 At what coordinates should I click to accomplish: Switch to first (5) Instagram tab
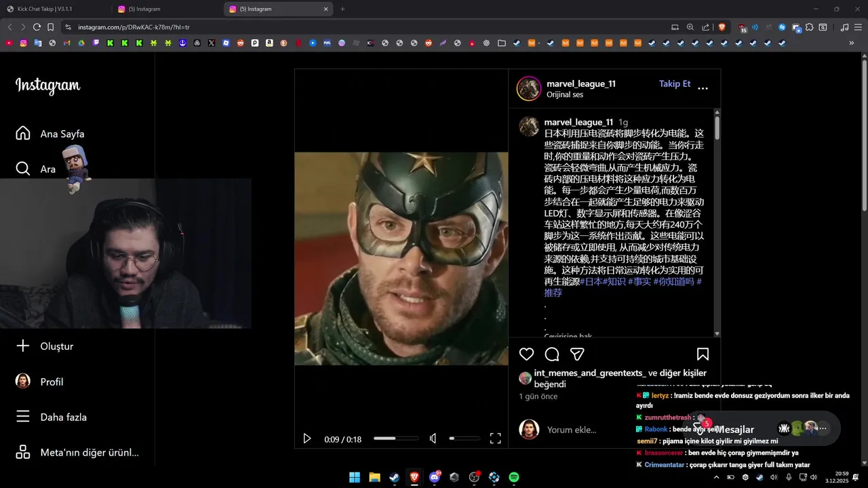(167, 9)
